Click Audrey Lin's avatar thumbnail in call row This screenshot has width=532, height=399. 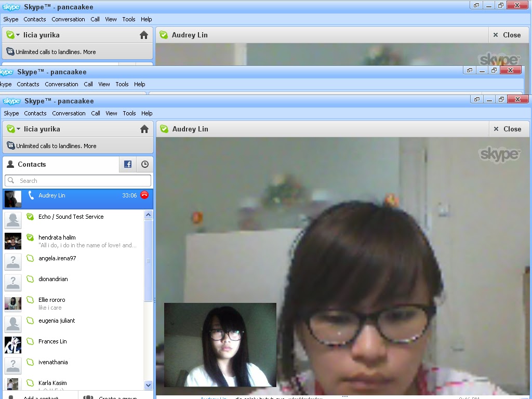[13, 199]
